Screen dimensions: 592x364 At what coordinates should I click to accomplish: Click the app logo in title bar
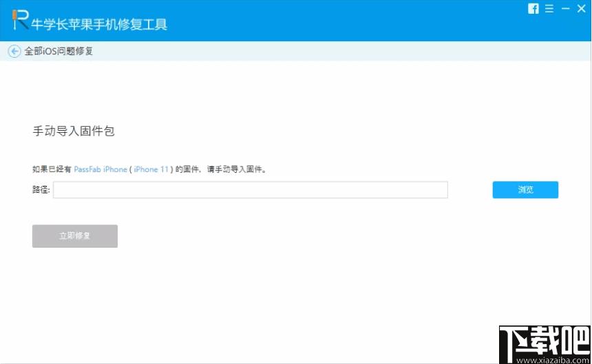[20, 20]
